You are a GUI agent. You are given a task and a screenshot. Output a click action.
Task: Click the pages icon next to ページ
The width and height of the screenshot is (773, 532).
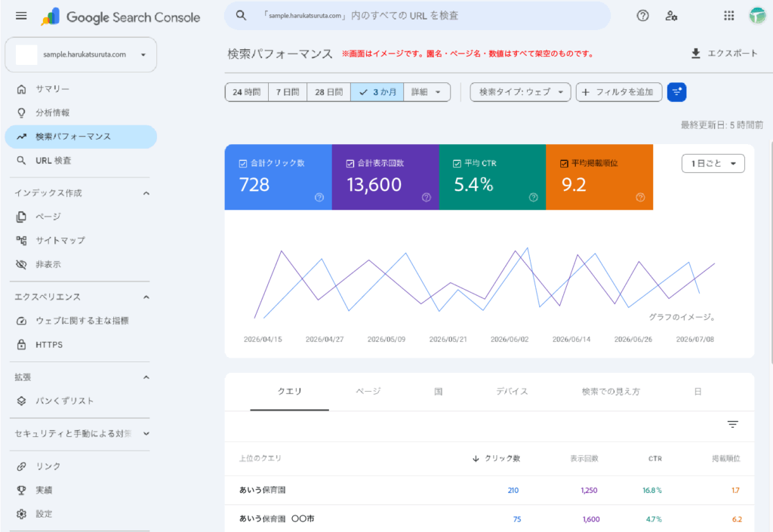(x=21, y=217)
